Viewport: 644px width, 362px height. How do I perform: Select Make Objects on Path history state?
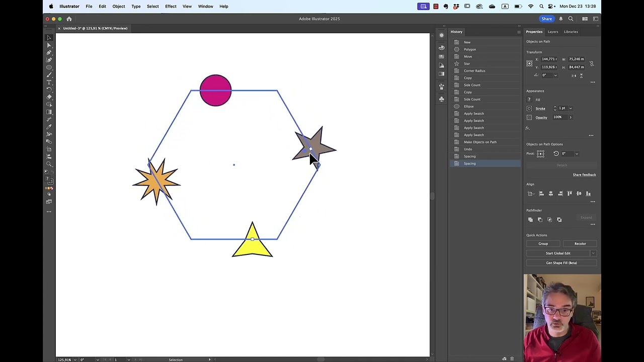click(x=479, y=142)
